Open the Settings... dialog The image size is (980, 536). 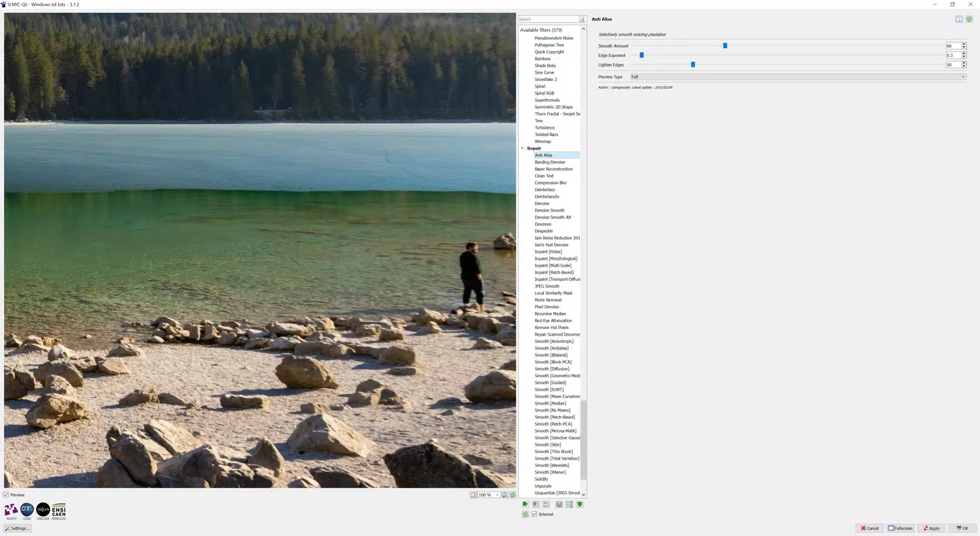17,528
